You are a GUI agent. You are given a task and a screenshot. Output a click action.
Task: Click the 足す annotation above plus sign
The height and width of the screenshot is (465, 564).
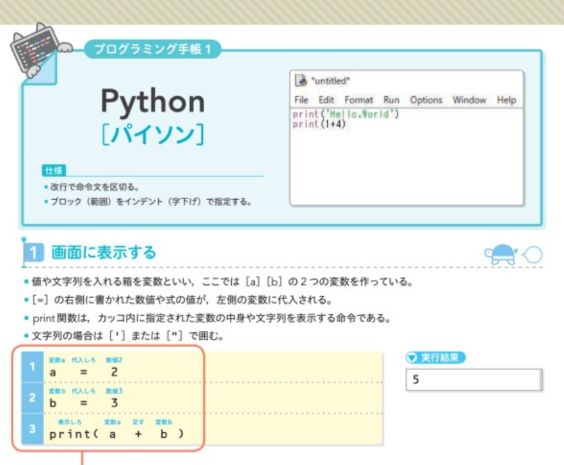(138, 422)
